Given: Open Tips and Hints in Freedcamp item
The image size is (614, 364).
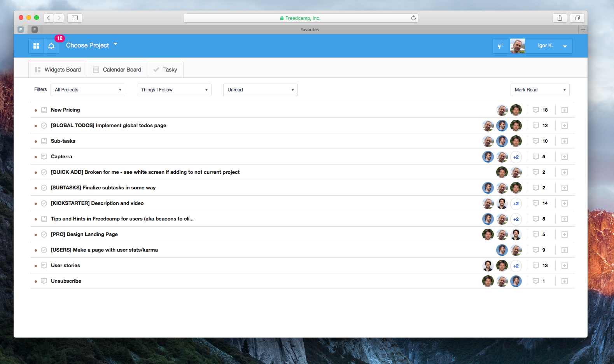Looking at the screenshot, I should [x=122, y=219].
